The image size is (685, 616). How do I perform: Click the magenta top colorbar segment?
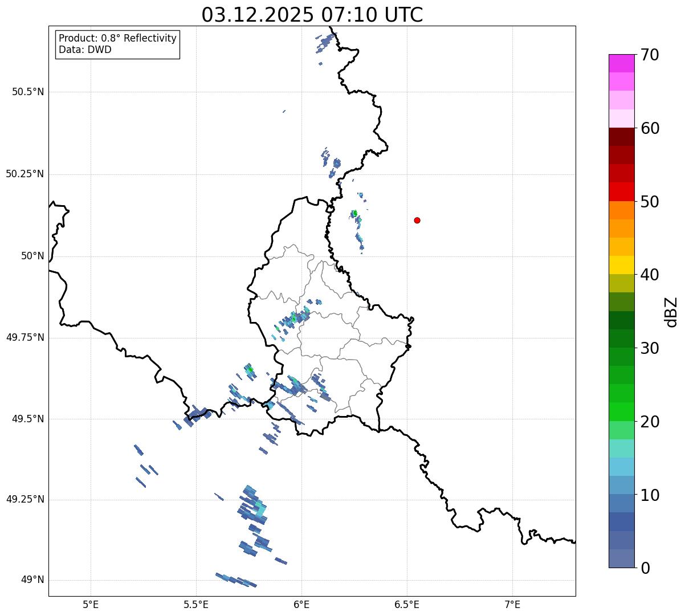(x=621, y=63)
